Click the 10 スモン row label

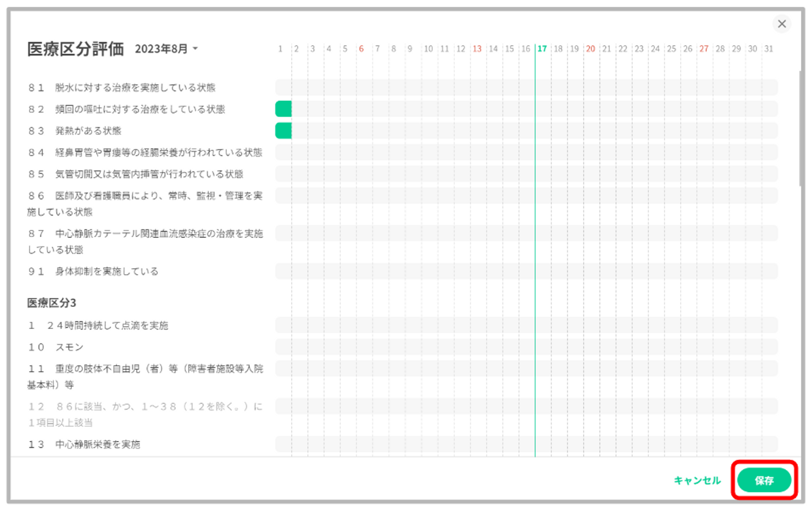(56, 347)
